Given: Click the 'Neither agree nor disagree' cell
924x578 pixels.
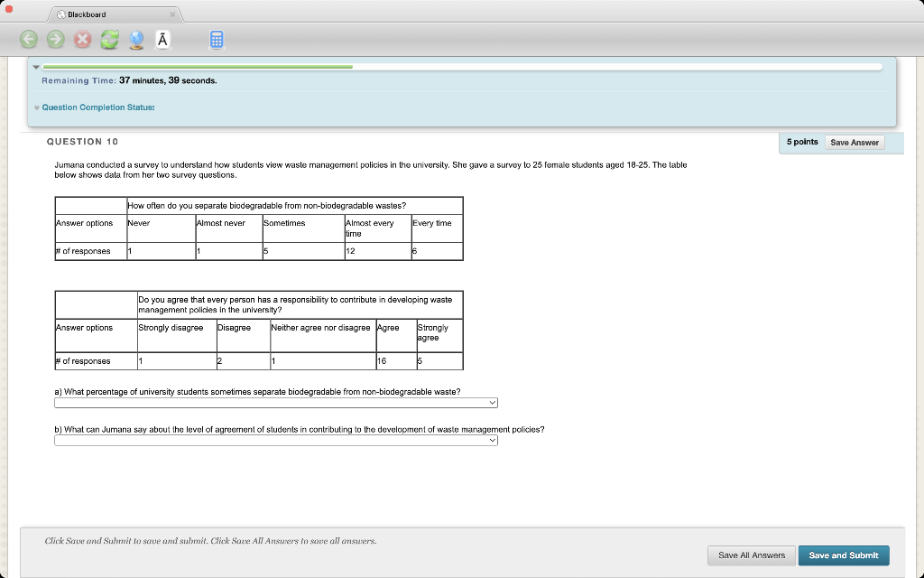Looking at the screenshot, I should [323, 336].
